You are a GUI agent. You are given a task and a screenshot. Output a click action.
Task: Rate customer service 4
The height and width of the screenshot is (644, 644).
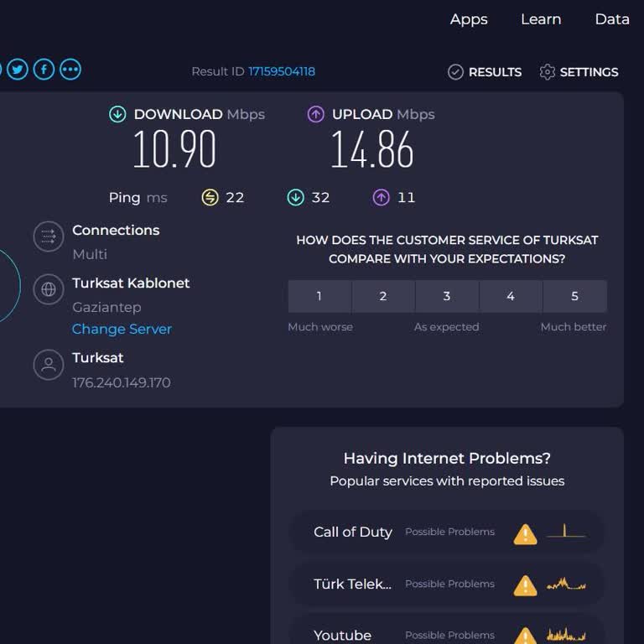click(x=511, y=296)
